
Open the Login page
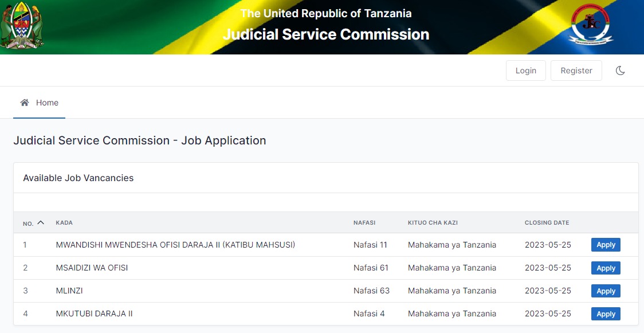click(525, 70)
